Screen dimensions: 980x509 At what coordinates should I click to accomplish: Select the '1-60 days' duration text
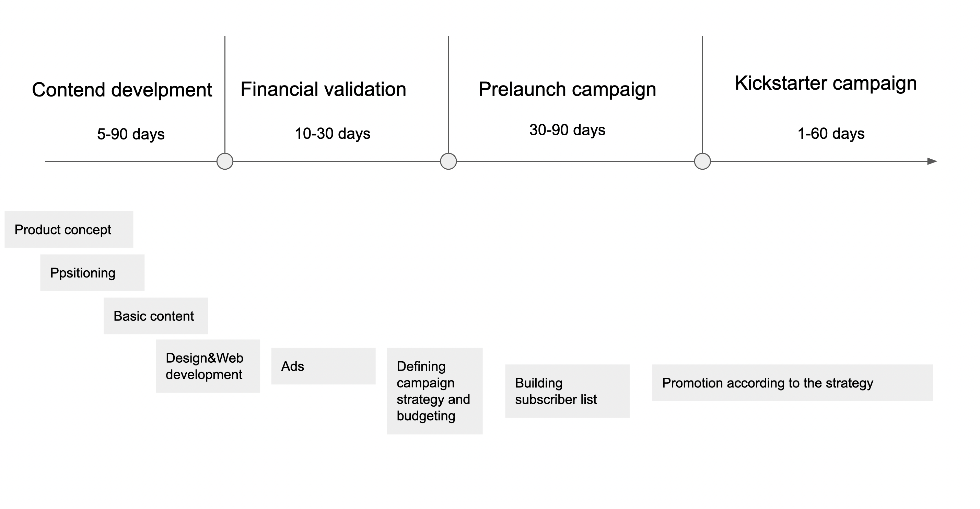click(x=830, y=134)
